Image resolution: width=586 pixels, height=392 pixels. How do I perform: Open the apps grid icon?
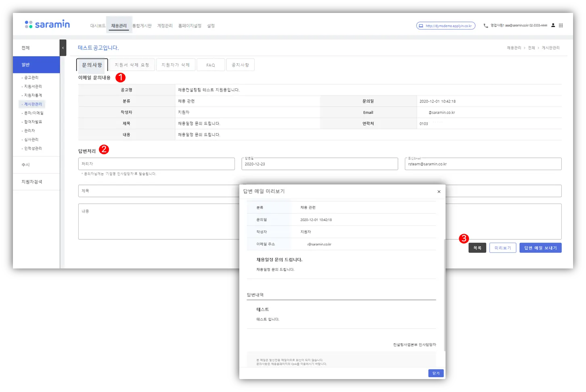(x=561, y=25)
